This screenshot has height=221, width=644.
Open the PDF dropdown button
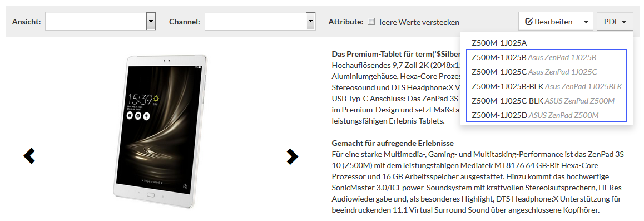pyautogui.click(x=615, y=22)
